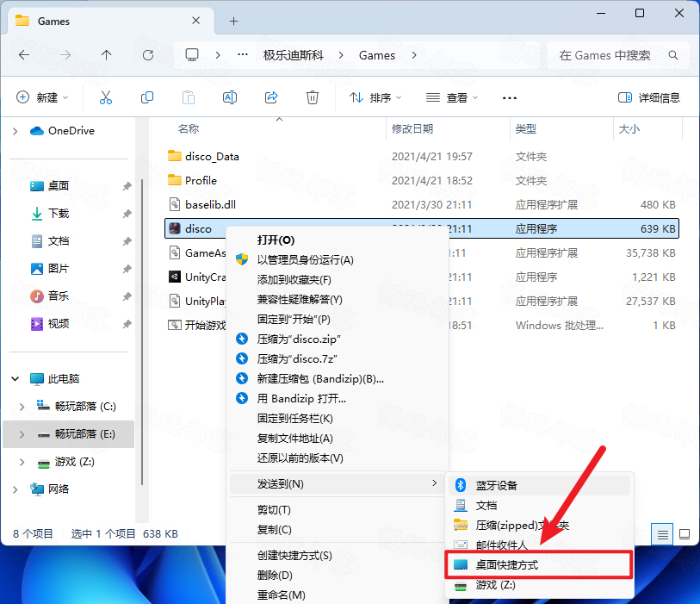700x604 pixels.
Task: Send to 蓝牙设备 in submenu
Action: click(539, 485)
